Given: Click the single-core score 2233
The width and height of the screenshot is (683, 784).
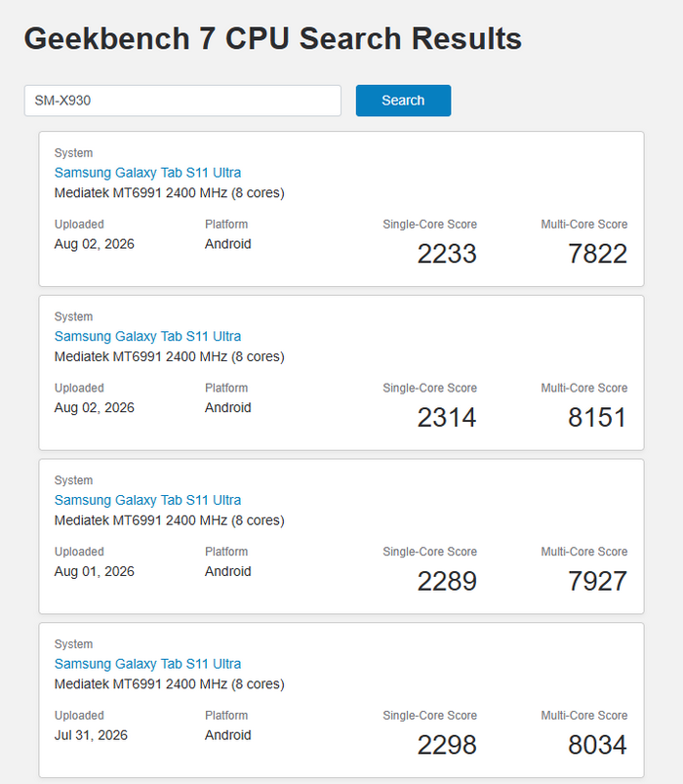Looking at the screenshot, I should coord(447,254).
